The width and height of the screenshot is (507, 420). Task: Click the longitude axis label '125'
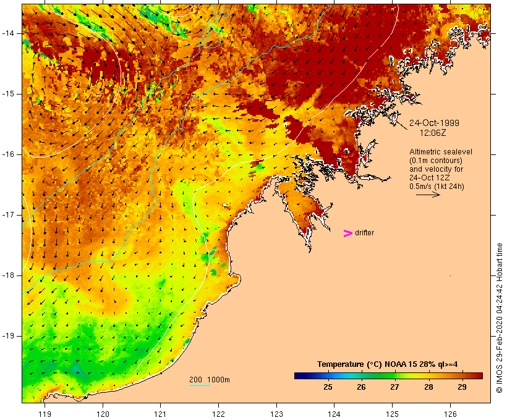click(392, 414)
